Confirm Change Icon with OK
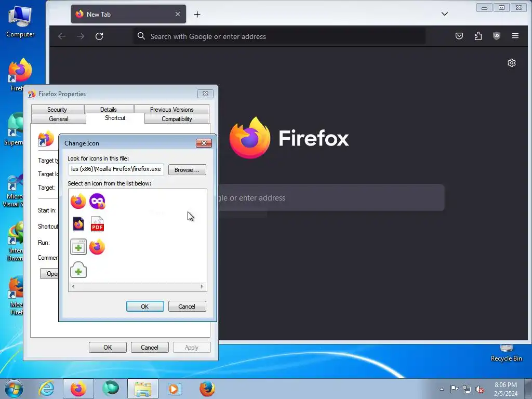The image size is (532, 399). [145, 307]
